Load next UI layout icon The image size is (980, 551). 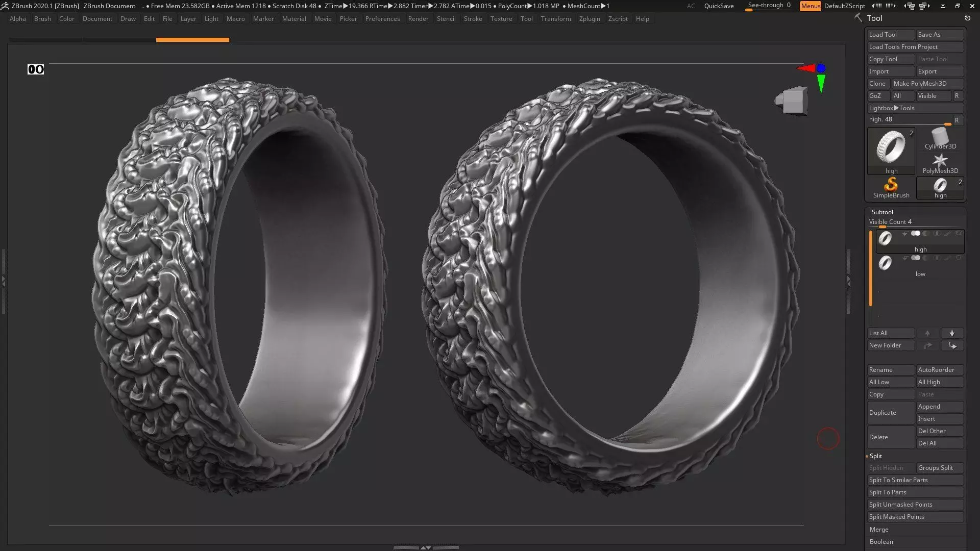click(x=924, y=6)
